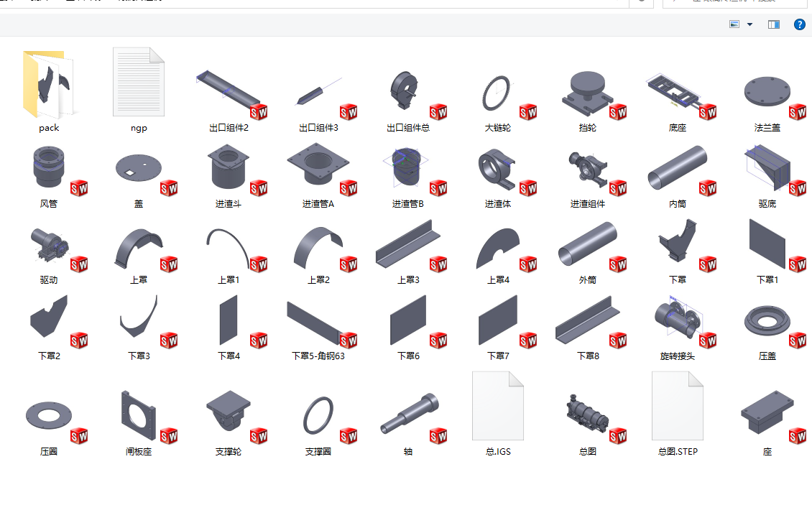This screenshot has height=528, width=812.
Task: Toggle the preview pane
Action: [x=774, y=24]
